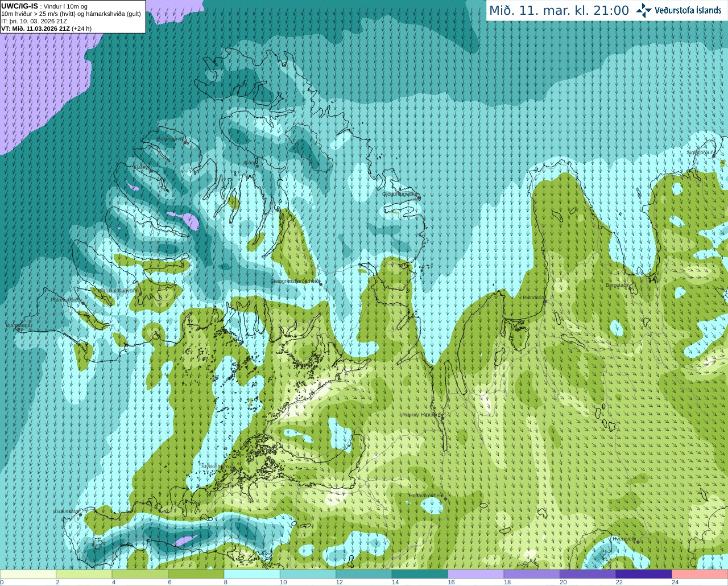Click the Bjargtangar station label

(19, 325)
